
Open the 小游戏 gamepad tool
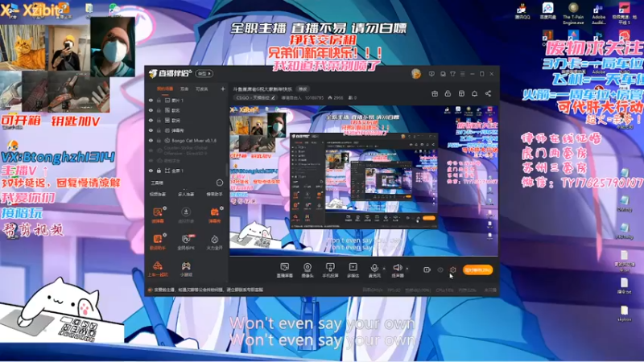(186, 269)
